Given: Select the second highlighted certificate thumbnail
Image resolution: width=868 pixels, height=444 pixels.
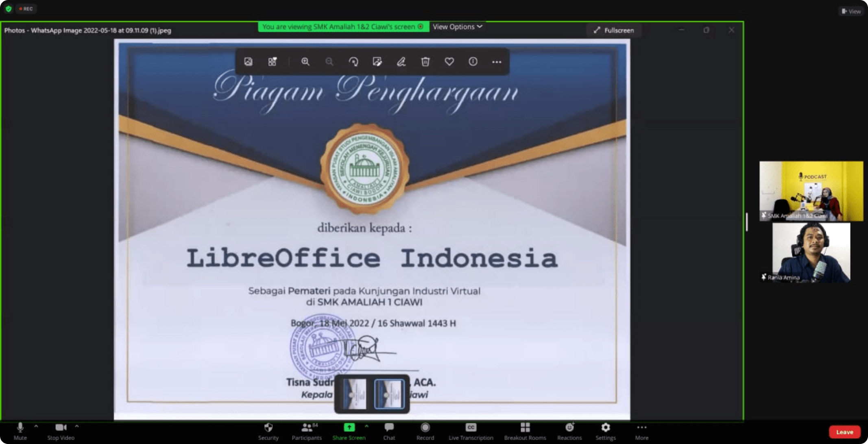Looking at the screenshot, I should [389, 394].
